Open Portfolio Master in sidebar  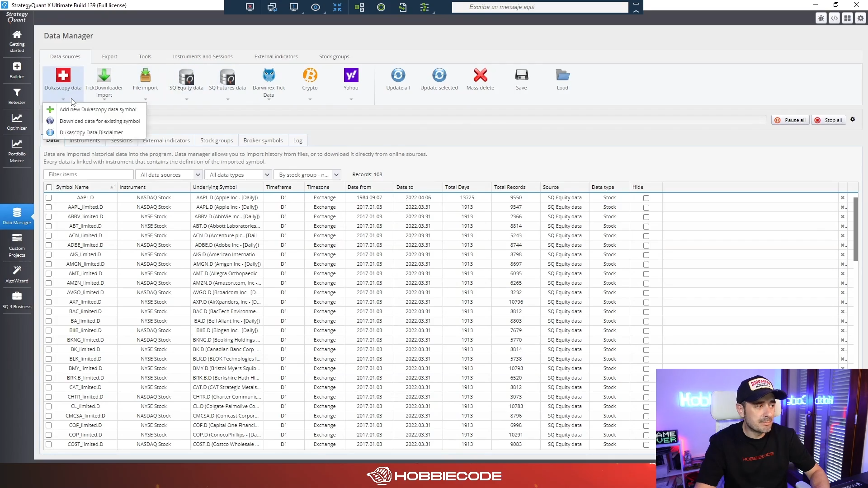17,151
